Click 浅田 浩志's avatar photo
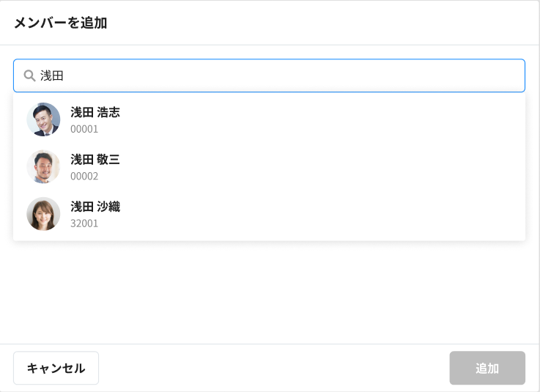This screenshot has height=392, width=540. pyautogui.click(x=43, y=119)
